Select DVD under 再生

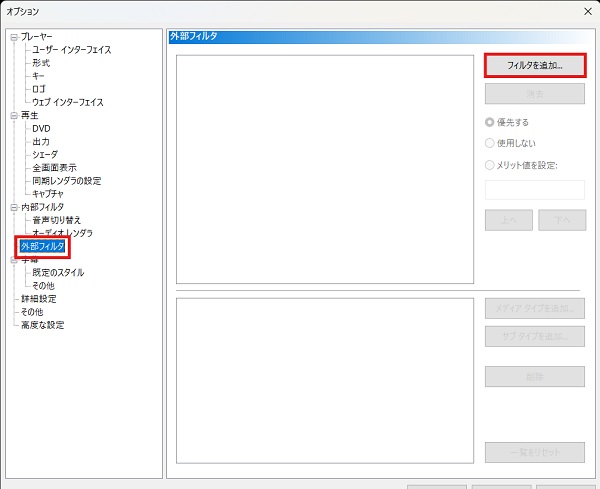(x=41, y=129)
